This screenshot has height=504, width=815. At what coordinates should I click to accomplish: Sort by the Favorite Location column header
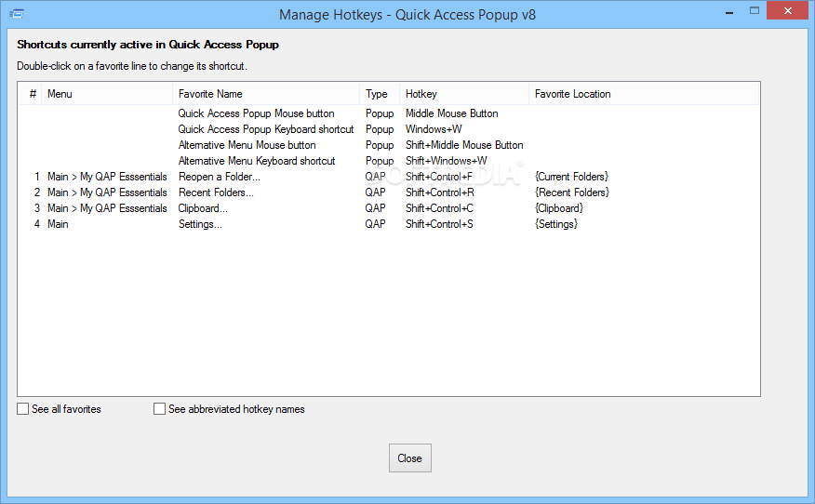[x=644, y=94]
